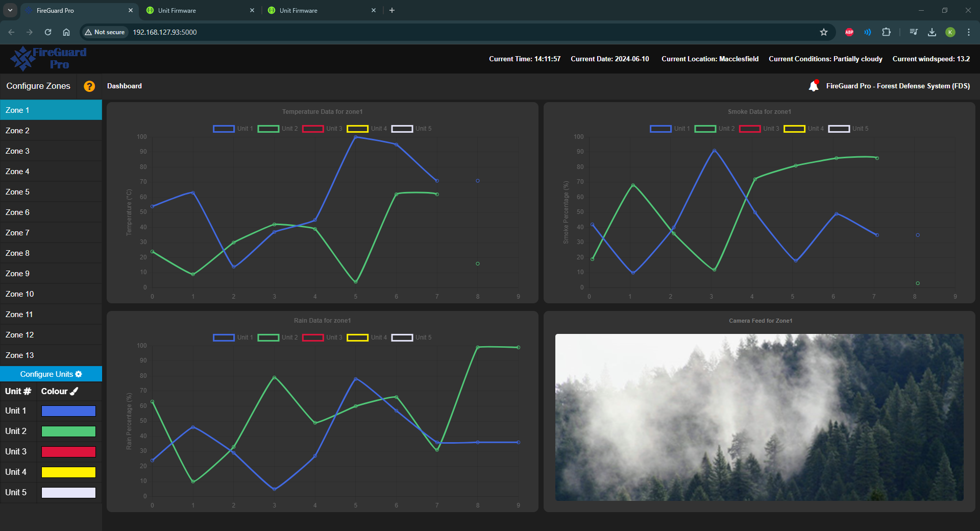Image resolution: width=980 pixels, height=531 pixels.
Task: Bookmark this page with the star icon
Action: click(x=824, y=32)
